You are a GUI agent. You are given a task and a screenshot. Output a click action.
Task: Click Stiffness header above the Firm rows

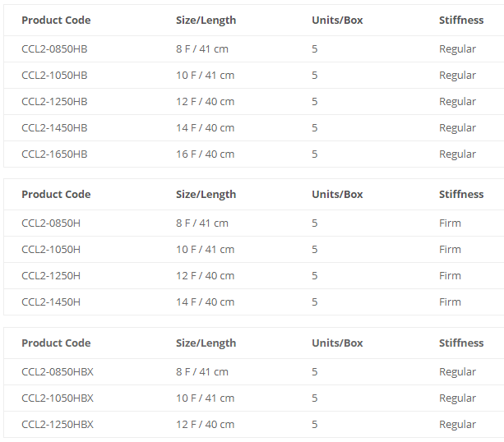[x=461, y=195]
